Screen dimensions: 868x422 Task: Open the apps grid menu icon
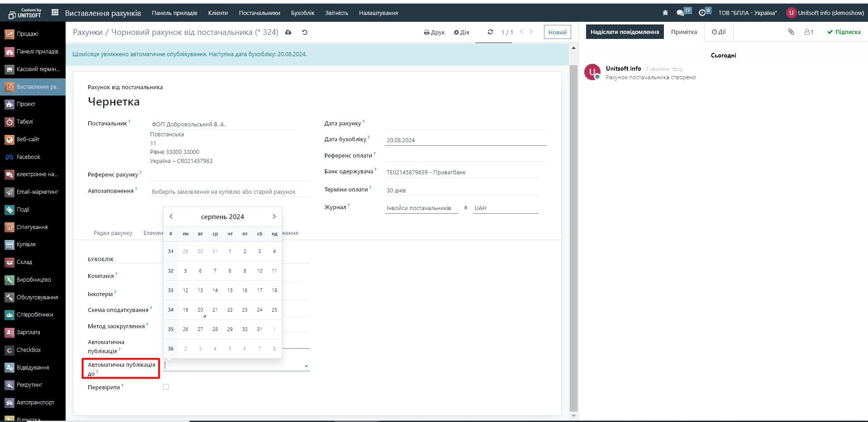tap(55, 13)
